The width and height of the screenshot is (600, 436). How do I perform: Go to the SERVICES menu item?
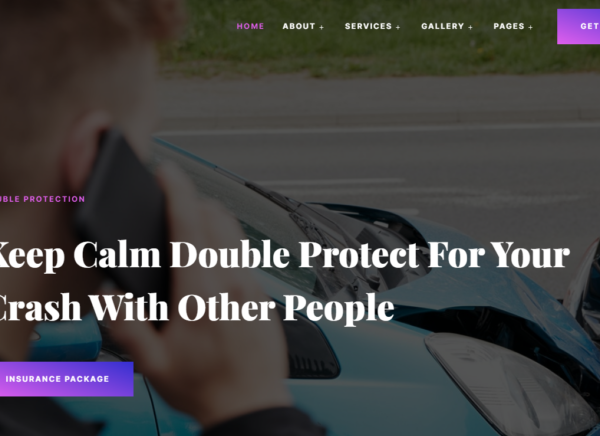[368, 26]
